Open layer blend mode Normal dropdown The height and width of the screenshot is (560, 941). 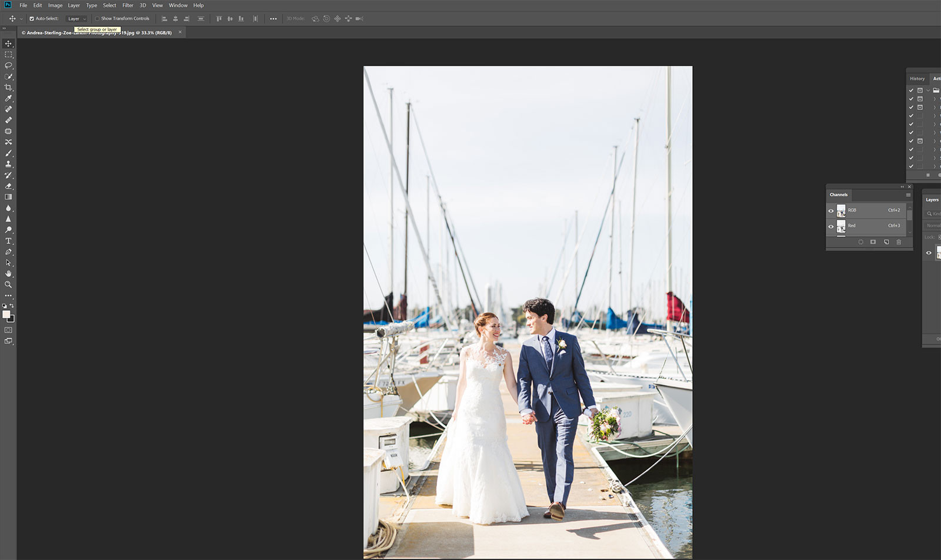(933, 226)
